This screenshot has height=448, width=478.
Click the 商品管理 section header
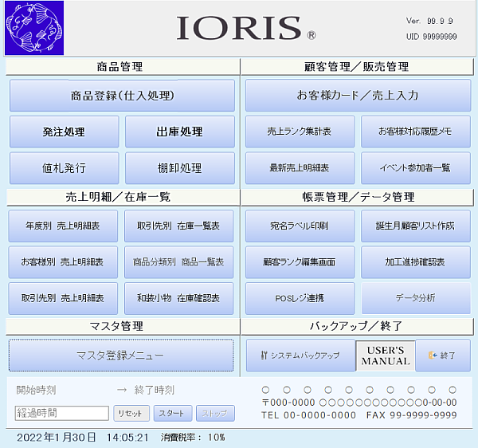(123, 67)
